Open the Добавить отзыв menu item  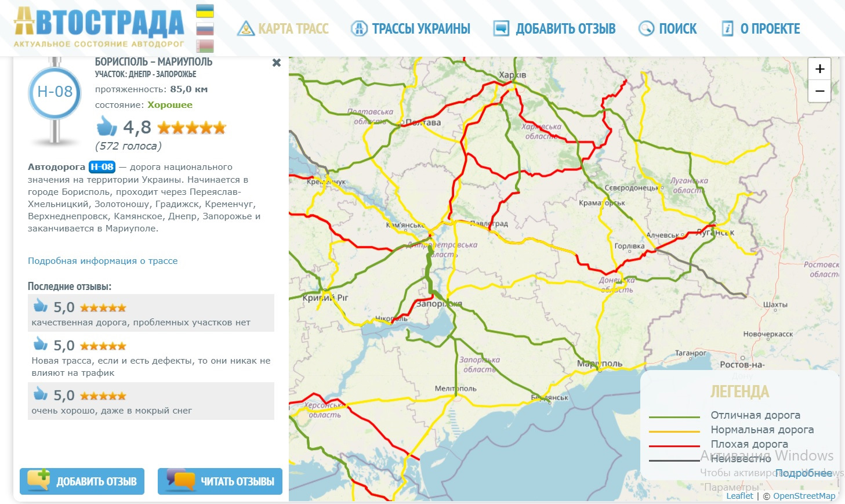[x=554, y=28]
